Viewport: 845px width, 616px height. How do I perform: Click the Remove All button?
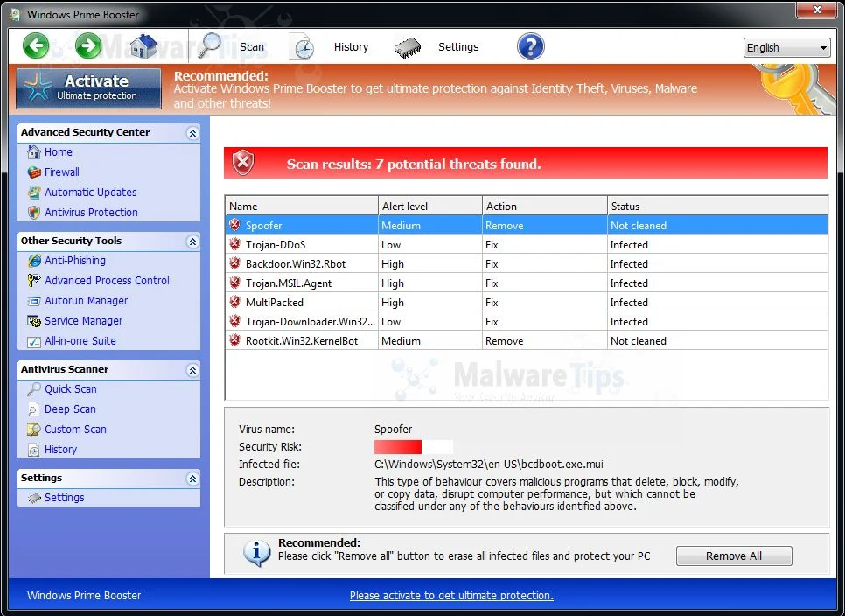[734, 556]
